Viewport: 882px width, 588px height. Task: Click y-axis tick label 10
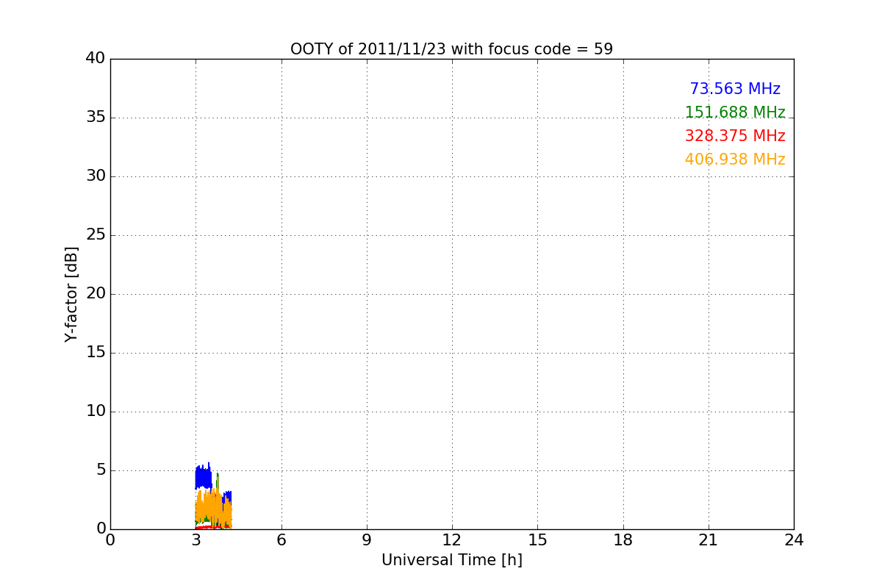point(96,412)
